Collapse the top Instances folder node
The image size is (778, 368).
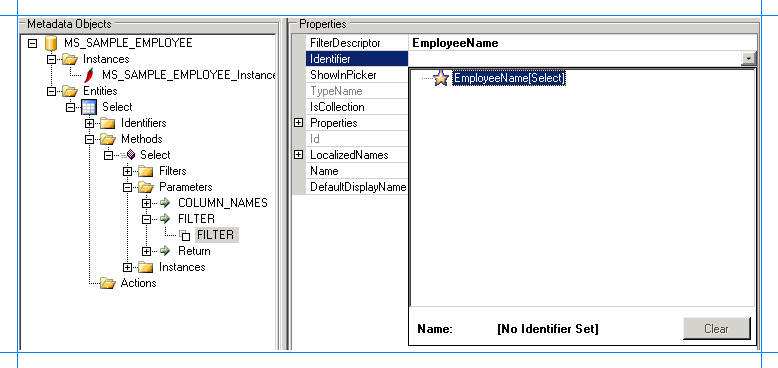pos(51,60)
